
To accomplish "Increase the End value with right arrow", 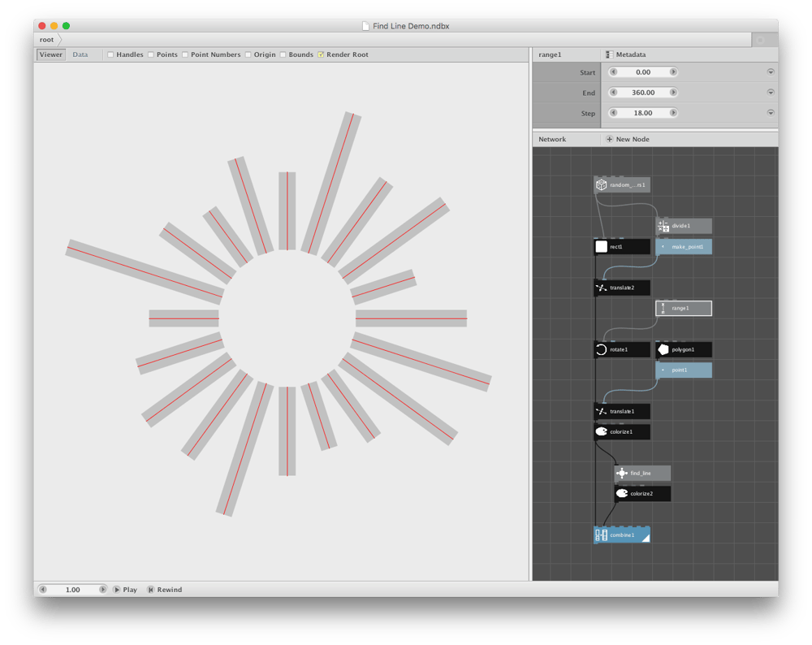I will point(673,93).
